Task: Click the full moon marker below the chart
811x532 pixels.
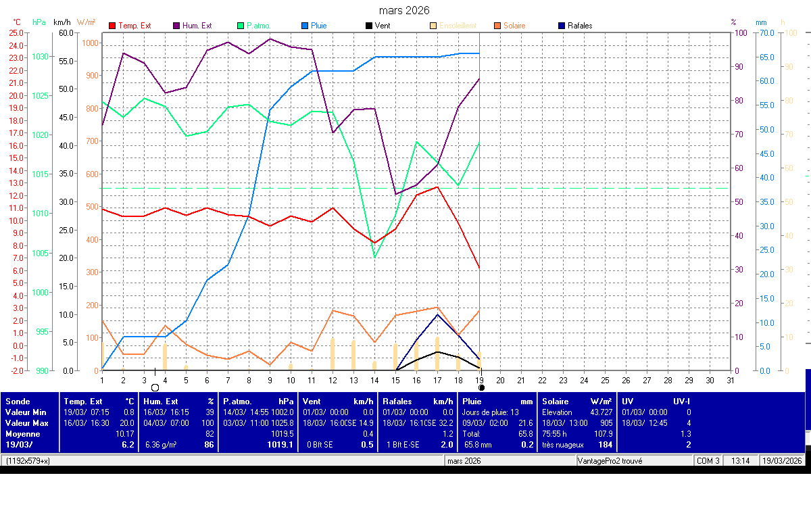Action: pos(155,387)
